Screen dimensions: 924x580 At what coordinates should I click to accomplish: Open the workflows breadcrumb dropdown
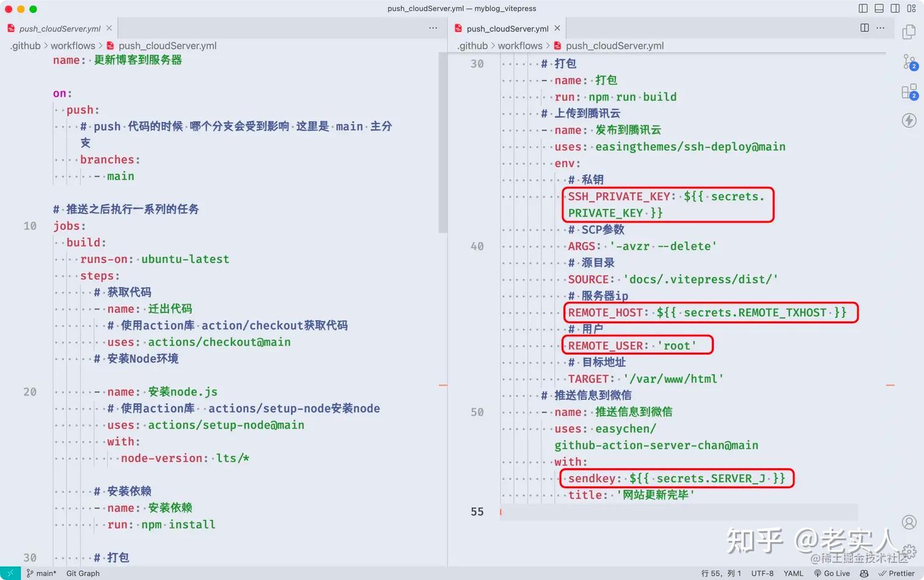[73, 45]
